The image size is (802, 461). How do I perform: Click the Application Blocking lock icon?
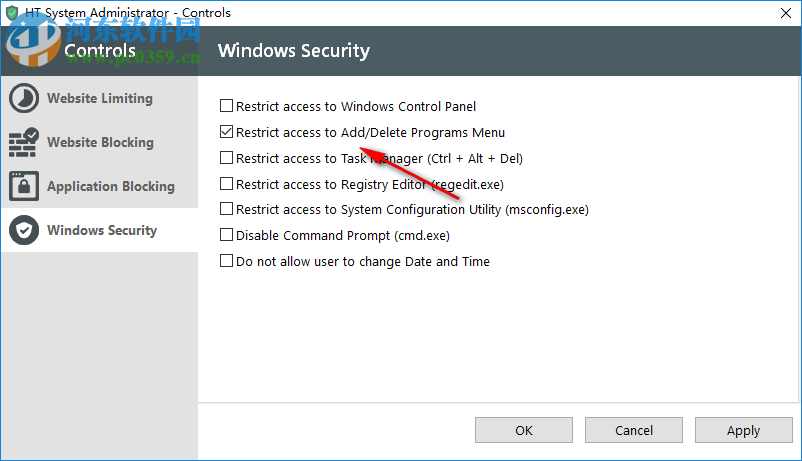point(23,186)
